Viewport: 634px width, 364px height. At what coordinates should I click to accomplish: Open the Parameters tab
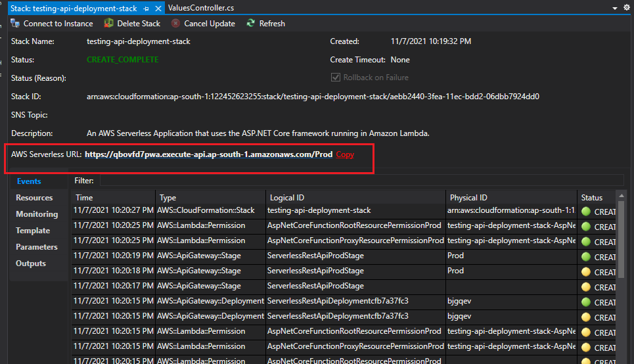36,246
